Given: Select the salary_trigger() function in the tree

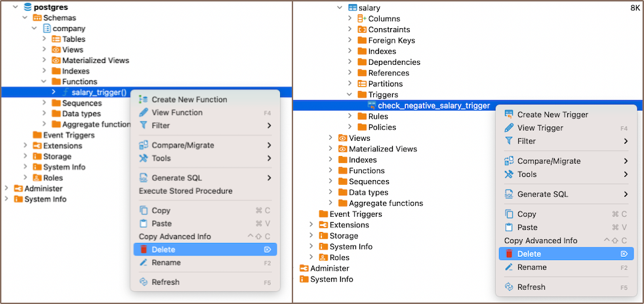Looking at the screenshot, I should pos(99,92).
